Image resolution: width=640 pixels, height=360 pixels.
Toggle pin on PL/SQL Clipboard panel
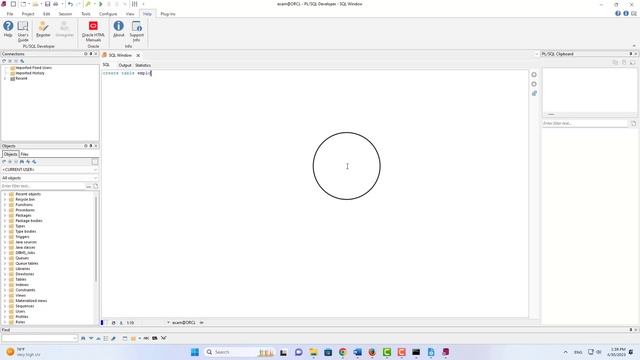[631, 54]
